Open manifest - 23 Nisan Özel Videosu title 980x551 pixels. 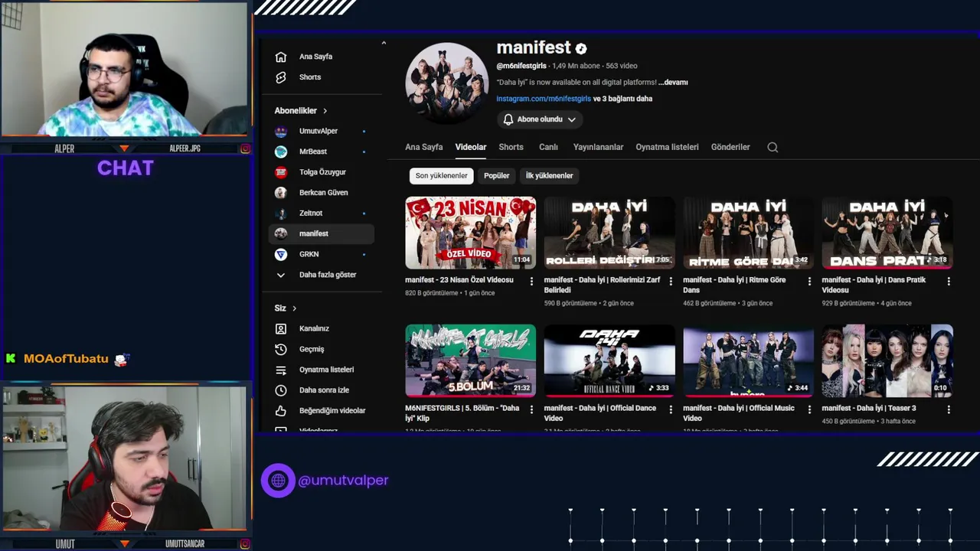459,280
